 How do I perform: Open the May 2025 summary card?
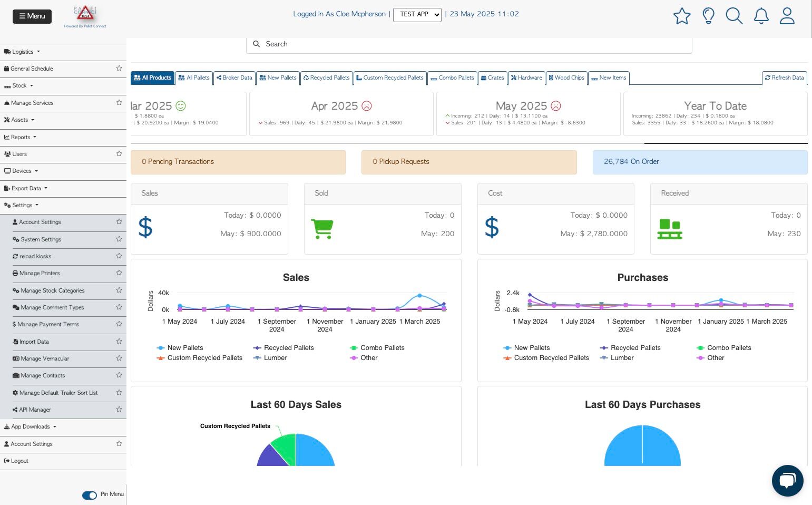coord(528,114)
